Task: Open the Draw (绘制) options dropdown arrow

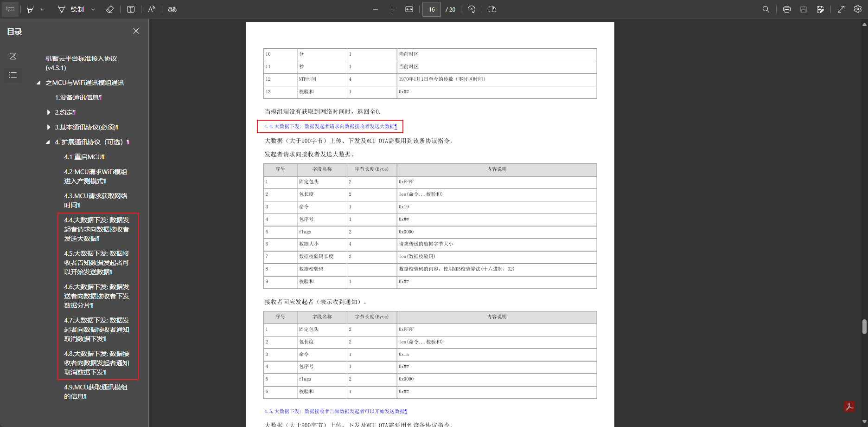Action: click(x=93, y=9)
